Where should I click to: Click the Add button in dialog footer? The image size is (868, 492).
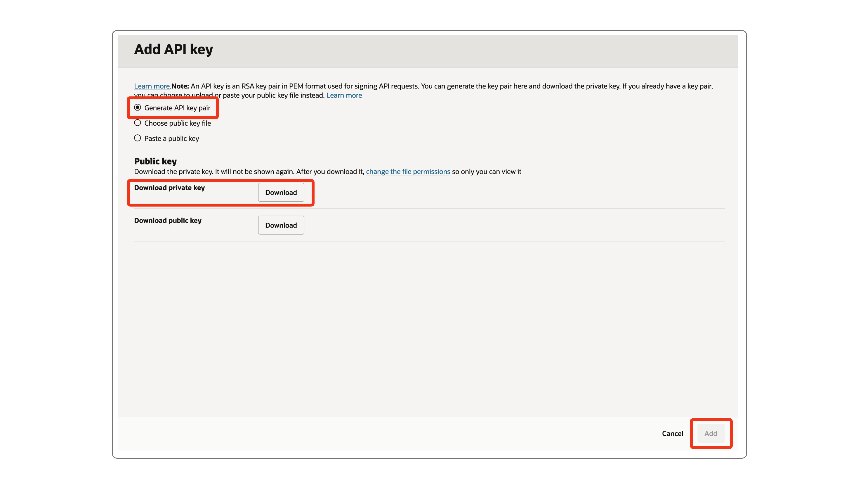click(x=710, y=433)
